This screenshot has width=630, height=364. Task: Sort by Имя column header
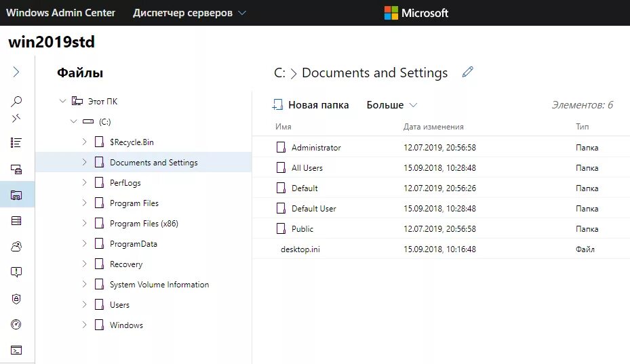(283, 127)
